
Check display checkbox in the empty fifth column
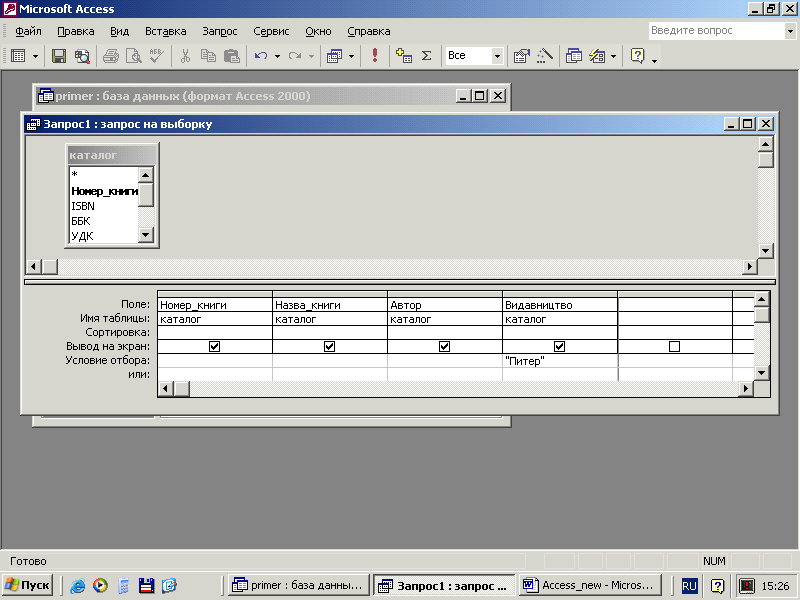[x=674, y=346]
